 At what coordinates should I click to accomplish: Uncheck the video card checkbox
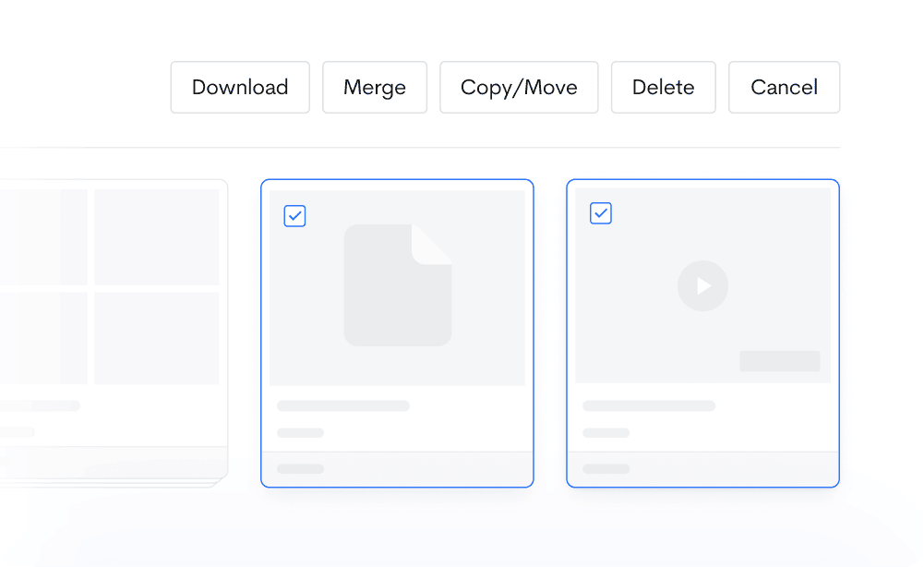point(601,213)
